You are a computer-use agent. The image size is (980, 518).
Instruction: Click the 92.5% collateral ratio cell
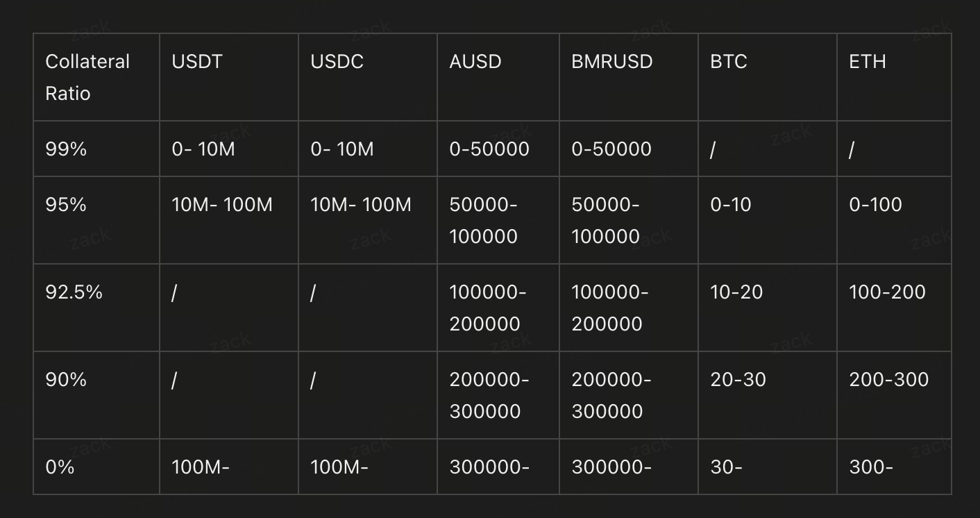tap(74, 292)
